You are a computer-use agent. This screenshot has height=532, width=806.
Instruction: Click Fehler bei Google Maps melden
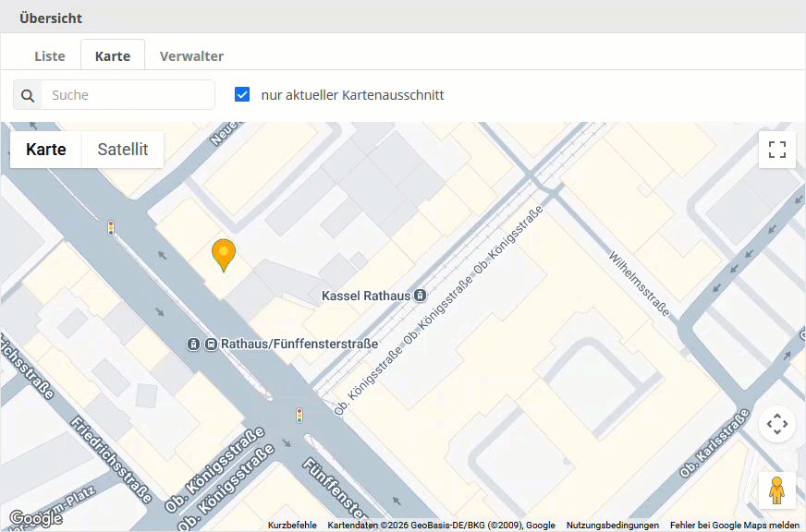coord(734,525)
